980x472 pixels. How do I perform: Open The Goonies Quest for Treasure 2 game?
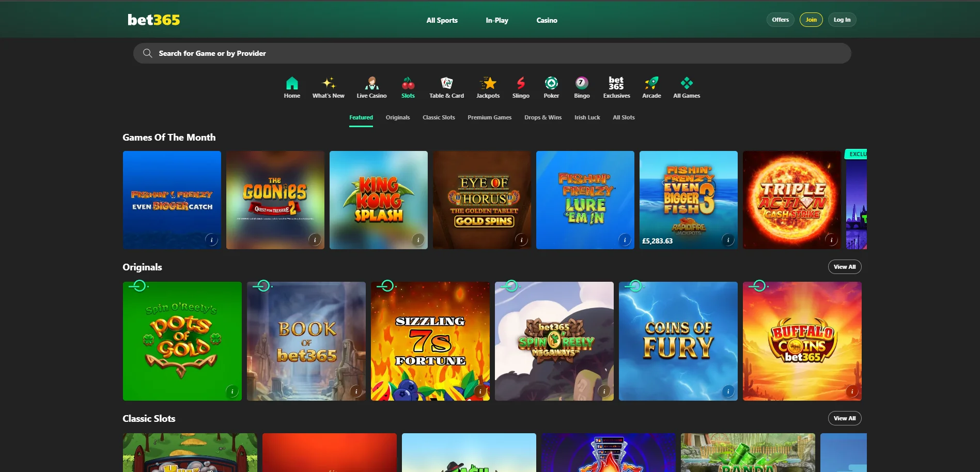point(275,200)
